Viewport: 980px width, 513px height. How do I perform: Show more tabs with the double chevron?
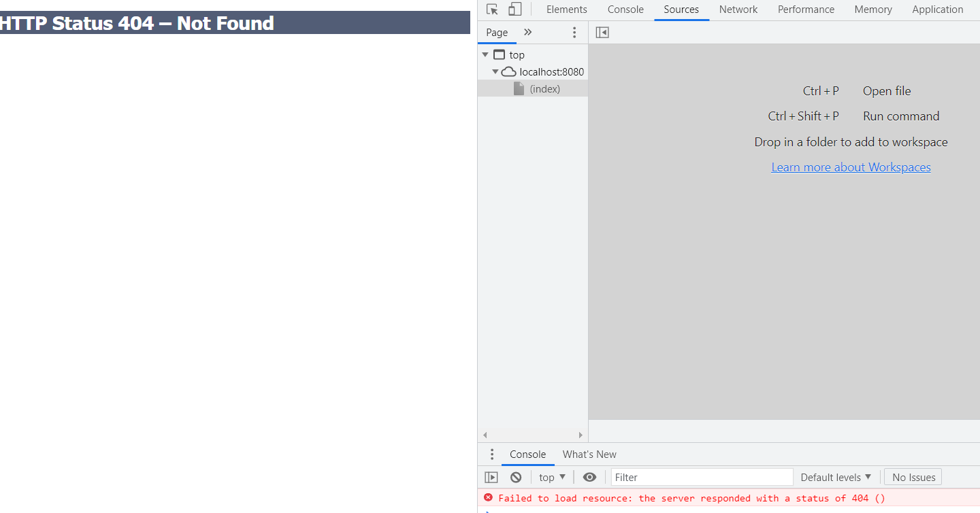click(x=527, y=32)
